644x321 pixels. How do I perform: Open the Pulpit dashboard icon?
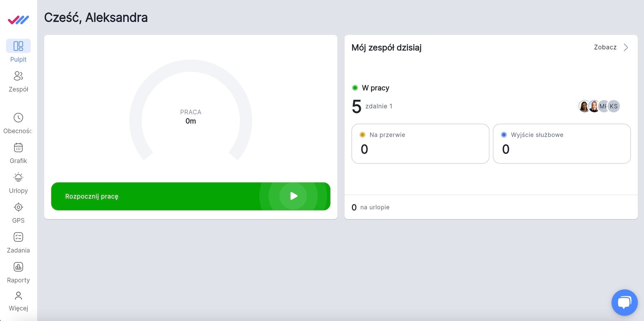pyautogui.click(x=18, y=46)
